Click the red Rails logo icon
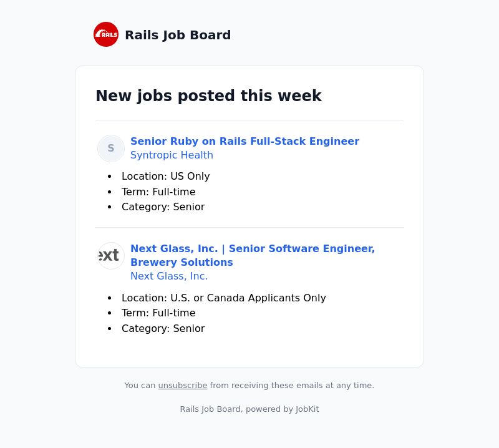 (106, 34)
